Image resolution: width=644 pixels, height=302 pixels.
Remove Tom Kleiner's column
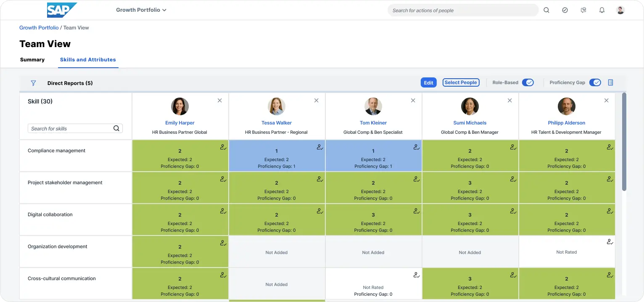click(413, 101)
